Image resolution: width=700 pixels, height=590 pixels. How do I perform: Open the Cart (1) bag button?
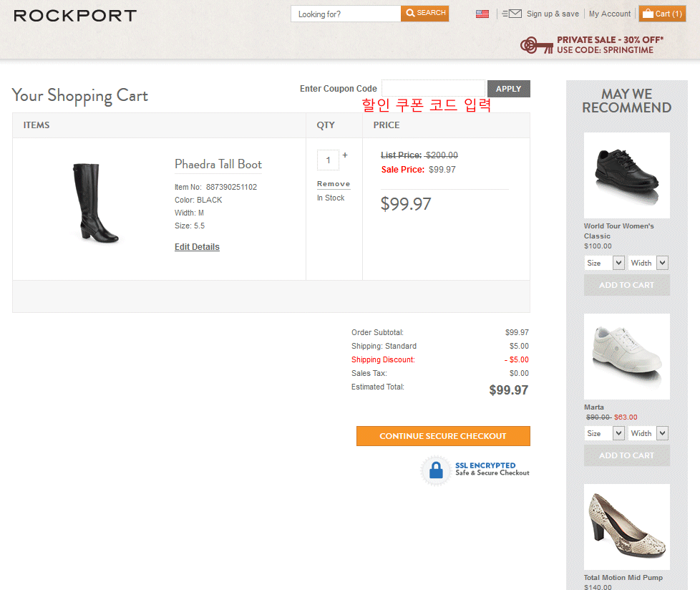(662, 14)
